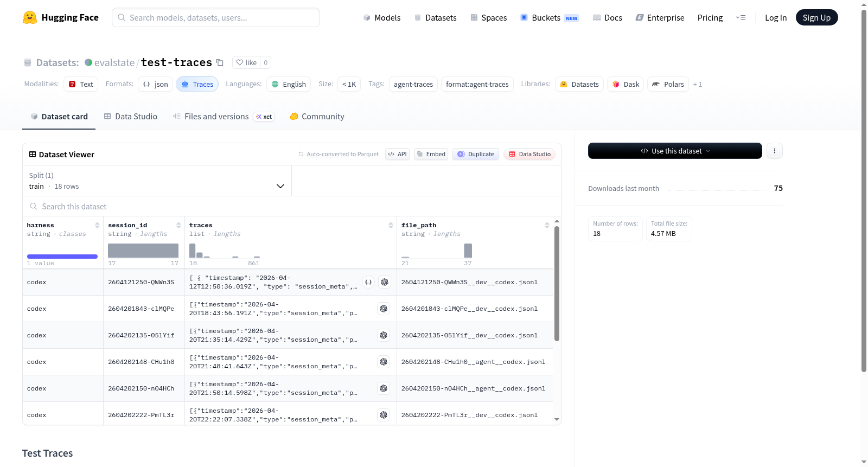
Task: Select the Polars library tag
Action: coord(668,84)
